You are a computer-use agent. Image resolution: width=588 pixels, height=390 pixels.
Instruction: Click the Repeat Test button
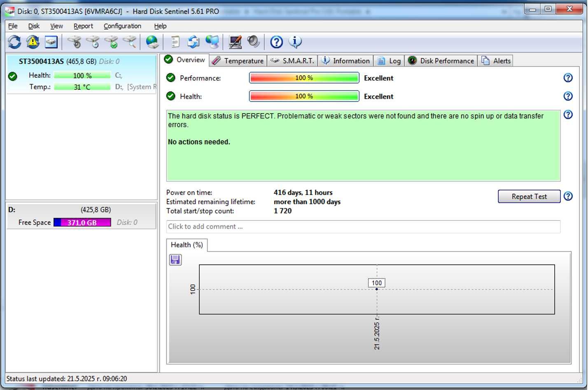[529, 197]
